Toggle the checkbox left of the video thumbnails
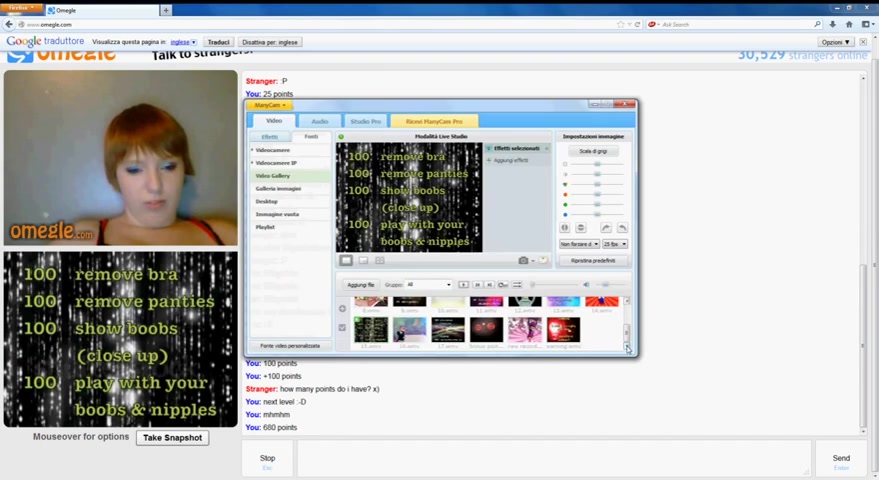The width and height of the screenshot is (879, 480). point(343,327)
